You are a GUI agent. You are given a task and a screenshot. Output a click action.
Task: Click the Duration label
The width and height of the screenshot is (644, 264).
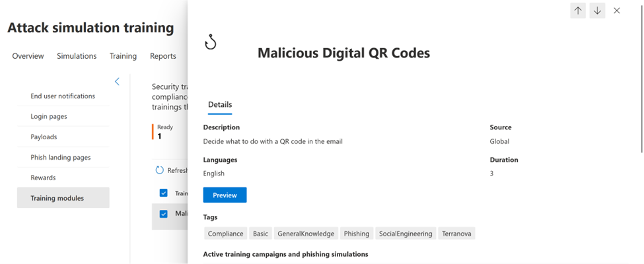(x=504, y=160)
